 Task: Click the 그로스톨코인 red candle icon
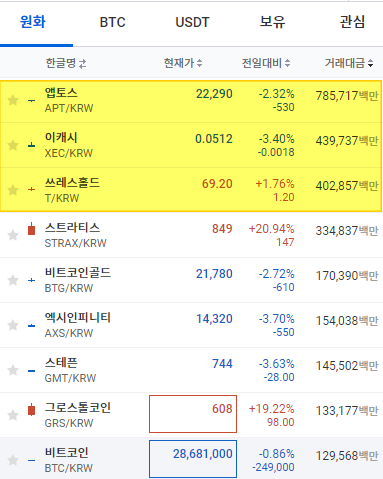(32, 409)
